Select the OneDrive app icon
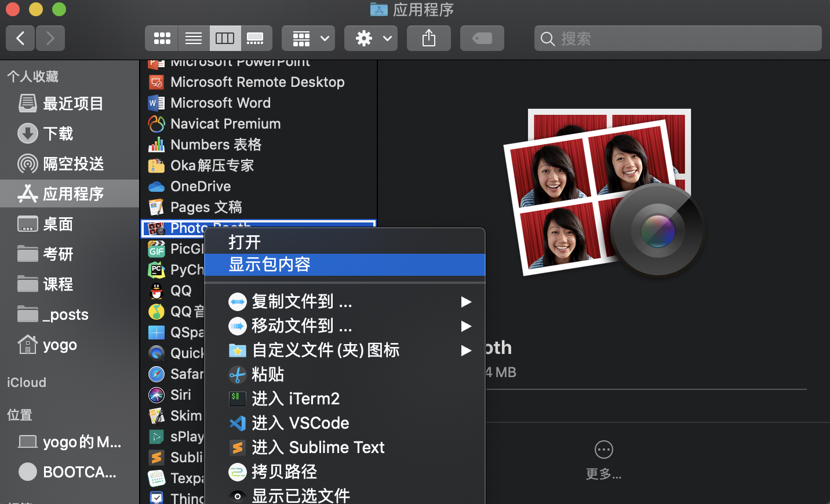 pos(156,187)
